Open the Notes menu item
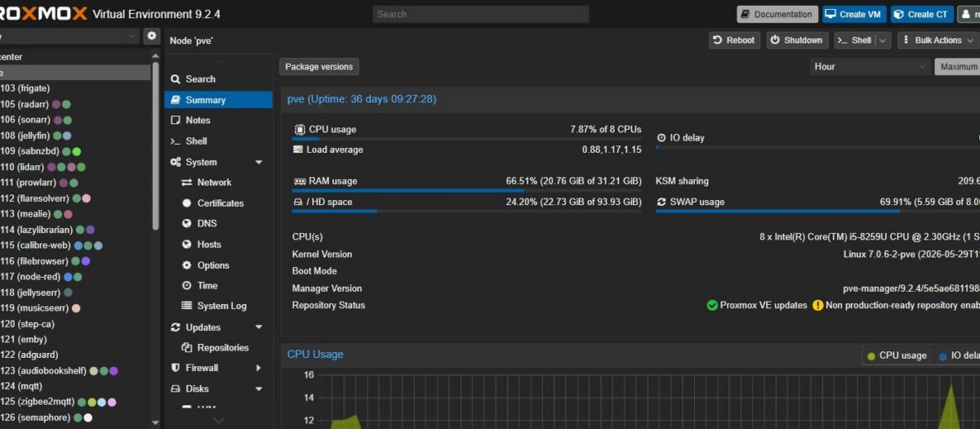The image size is (980, 429). click(x=218, y=120)
